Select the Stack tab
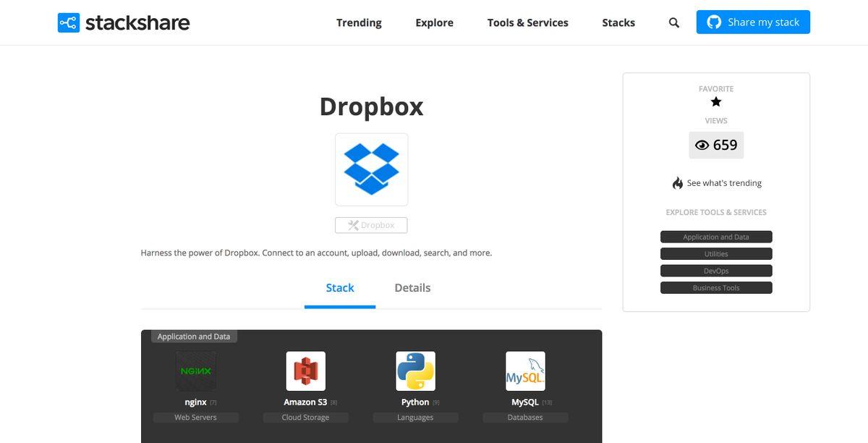868x443 pixels. 339,288
